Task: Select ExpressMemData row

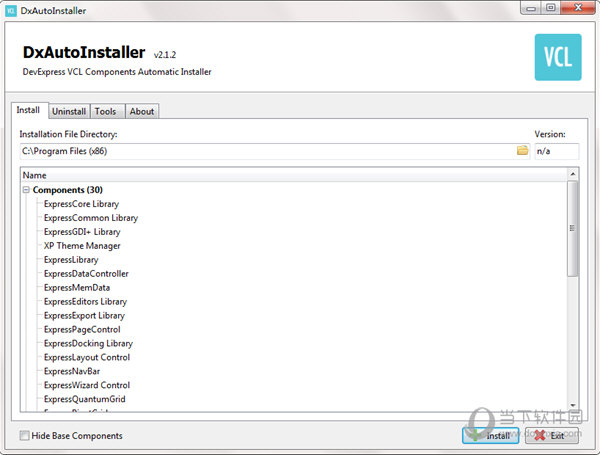Action: tap(77, 287)
